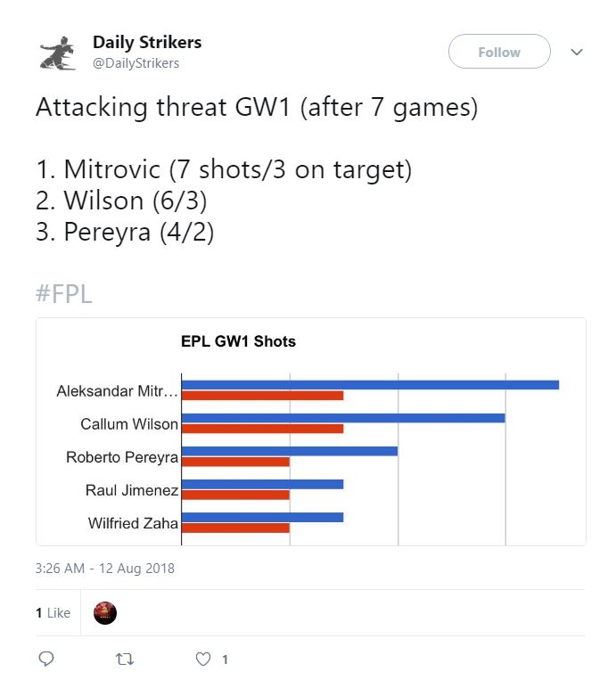Click the retweet arrows icon
This screenshot has height=688, width=616.
point(124,659)
